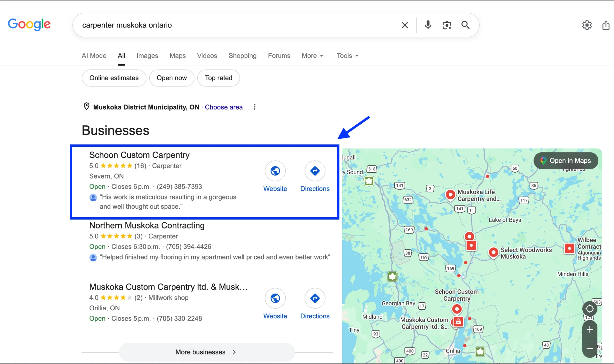Switch to Shopping tab

pyautogui.click(x=242, y=56)
